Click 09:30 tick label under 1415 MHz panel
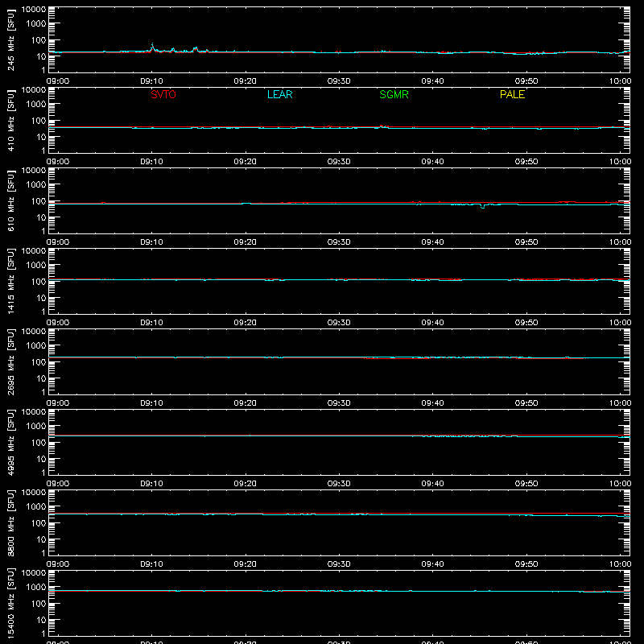This screenshot has height=644, width=644. [339, 323]
